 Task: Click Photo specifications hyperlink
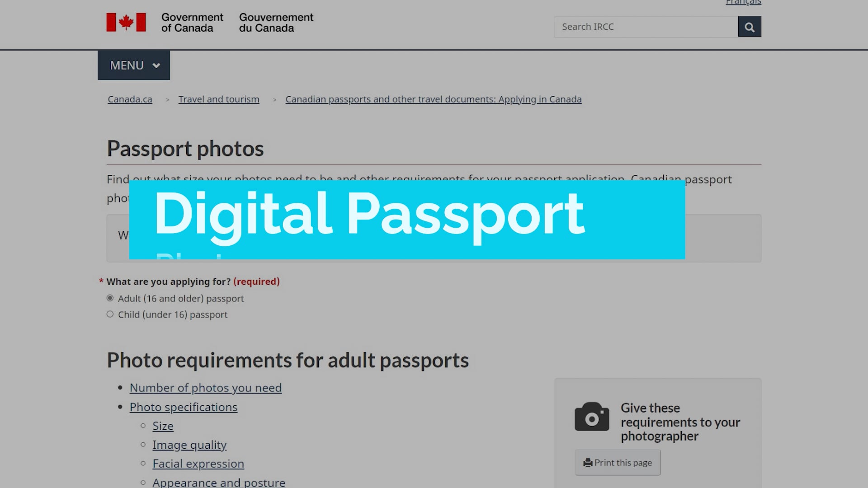click(x=184, y=406)
